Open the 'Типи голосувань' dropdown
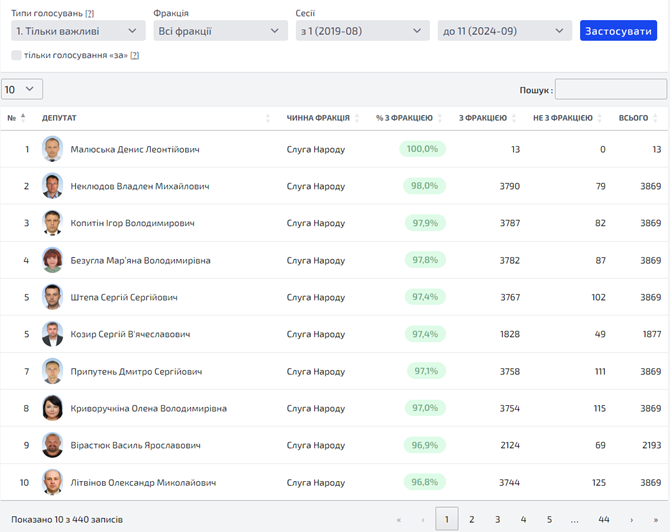This screenshot has height=532, width=670. pos(78,31)
